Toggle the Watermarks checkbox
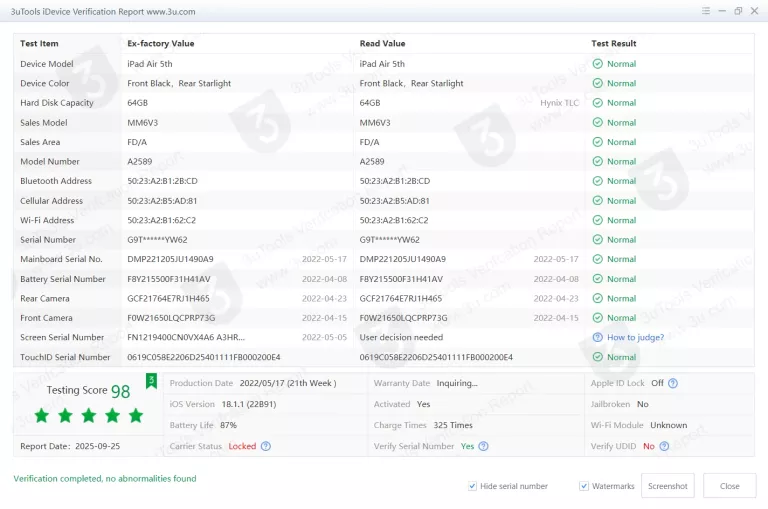 584,486
